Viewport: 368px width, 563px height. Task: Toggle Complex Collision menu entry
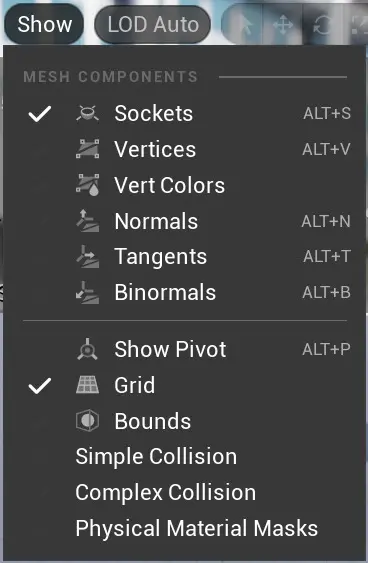coord(166,492)
